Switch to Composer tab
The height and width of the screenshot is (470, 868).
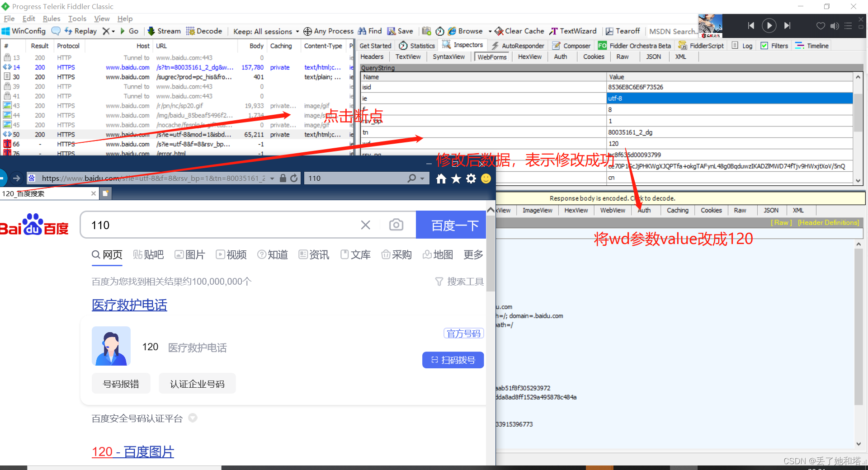point(571,46)
